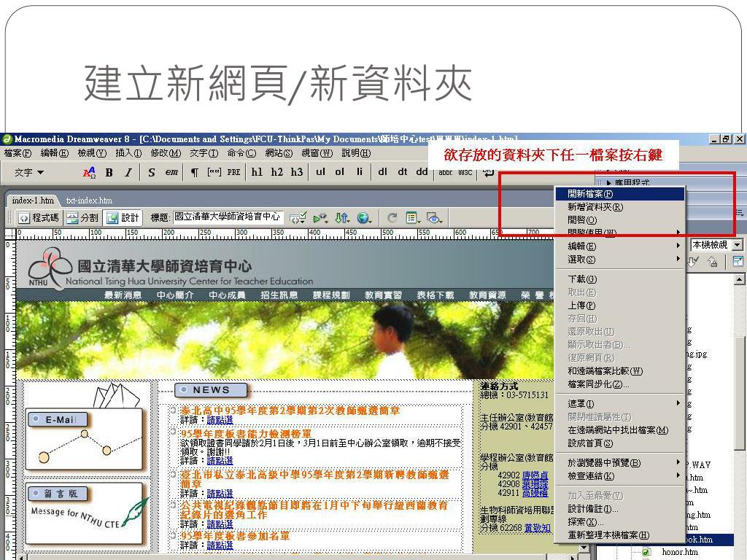Select 開新檔案(F) in context menu

tap(620, 194)
